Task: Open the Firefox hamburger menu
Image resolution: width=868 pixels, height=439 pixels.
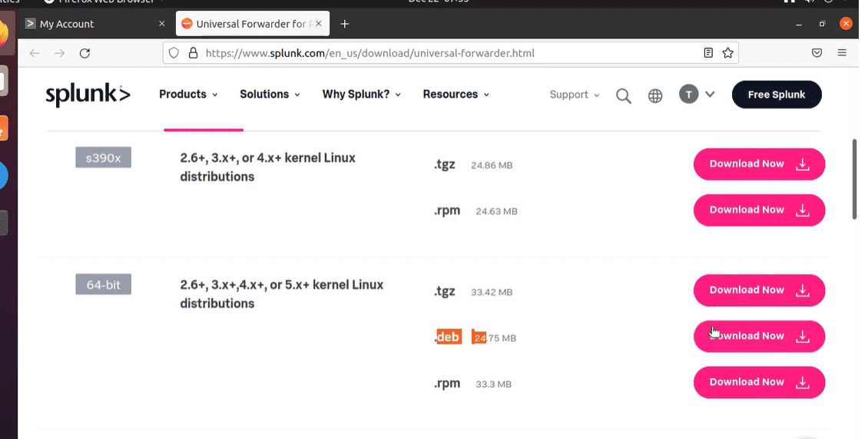Action: point(842,53)
